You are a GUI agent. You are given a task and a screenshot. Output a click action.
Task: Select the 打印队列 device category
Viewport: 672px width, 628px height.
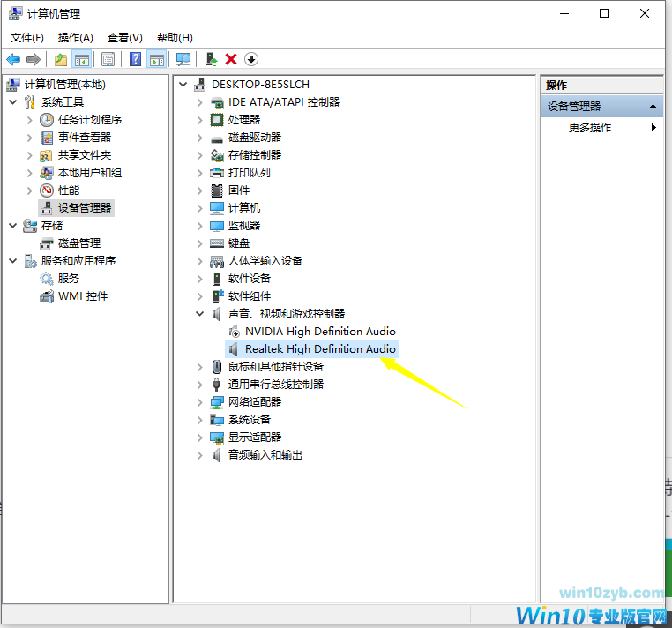point(250,172)
